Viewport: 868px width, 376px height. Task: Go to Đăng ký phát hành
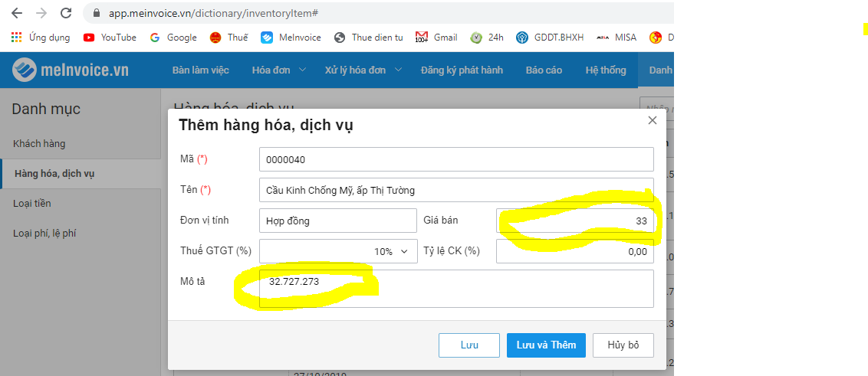pos(462,70)
